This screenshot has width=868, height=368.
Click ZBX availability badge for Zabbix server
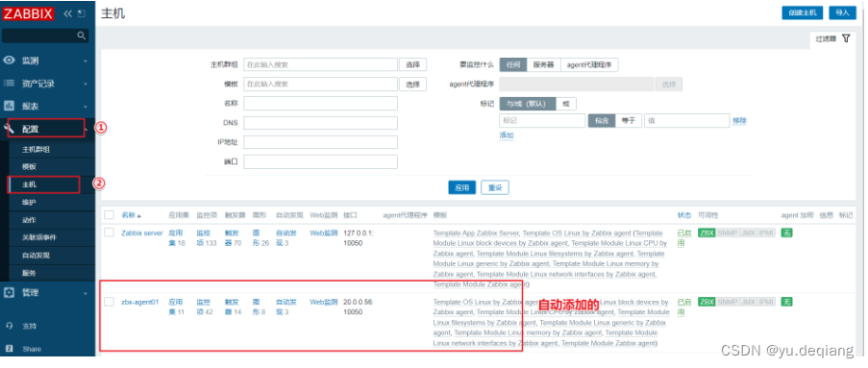coord(707,233)
